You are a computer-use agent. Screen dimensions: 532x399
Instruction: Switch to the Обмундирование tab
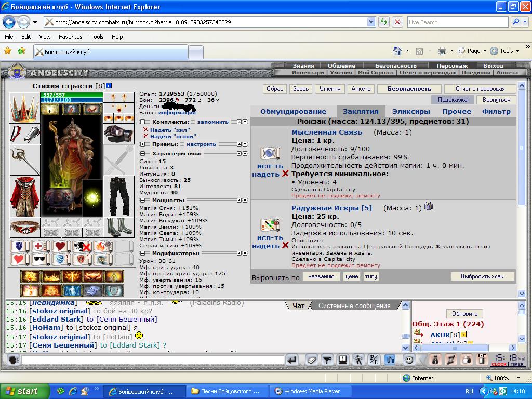pos(293,111)
